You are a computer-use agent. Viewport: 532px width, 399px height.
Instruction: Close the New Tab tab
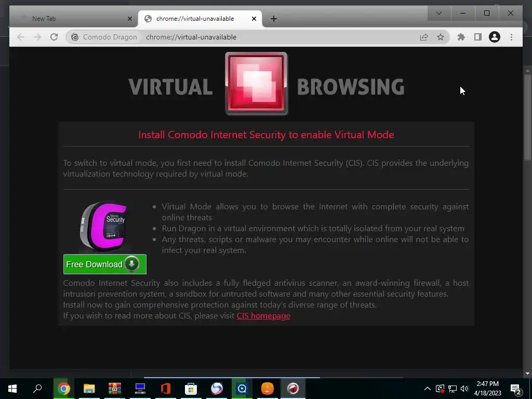point(129,19)
